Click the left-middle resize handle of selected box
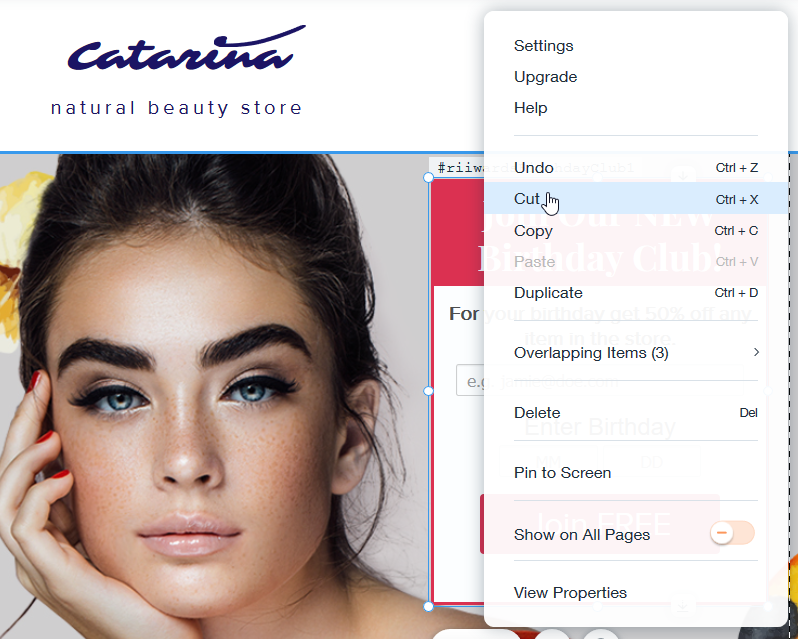This screenshot has width=798, height=639. coord(429,391)
